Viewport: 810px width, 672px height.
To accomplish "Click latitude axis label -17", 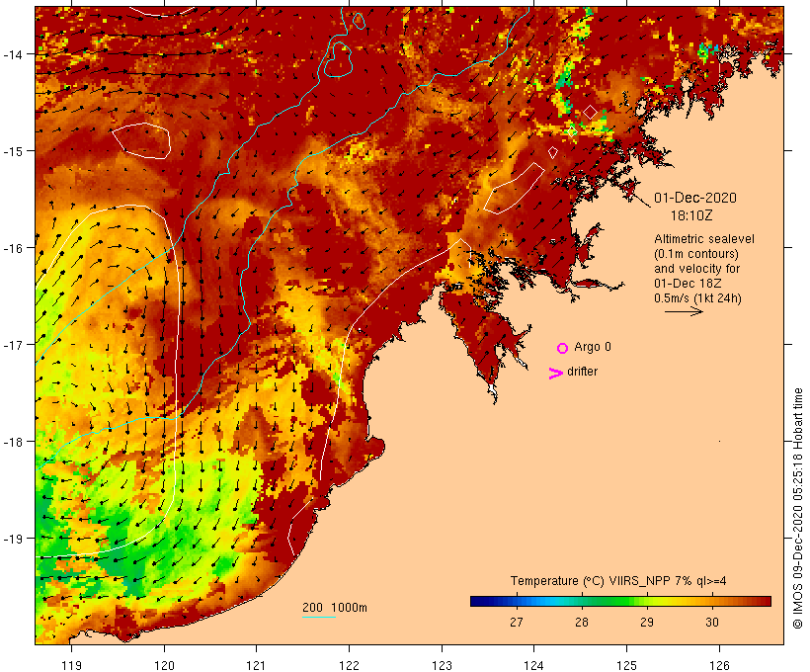I will pyautogui.click(x=13, y=345).
